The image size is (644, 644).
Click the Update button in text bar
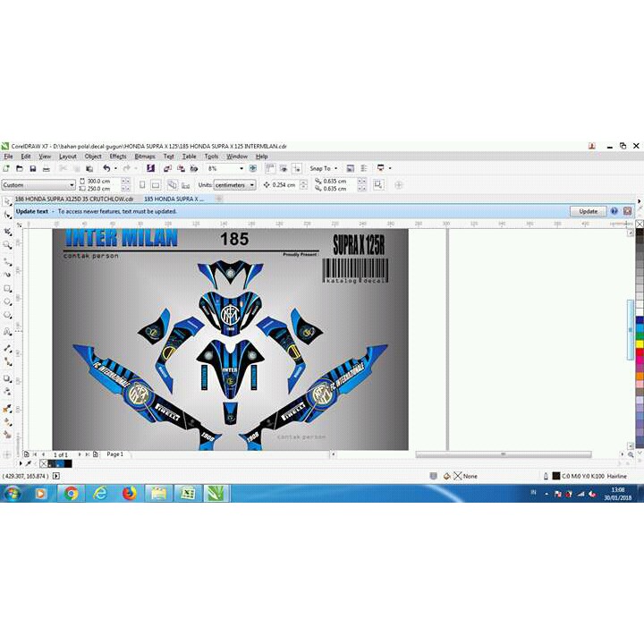[589, 211]
